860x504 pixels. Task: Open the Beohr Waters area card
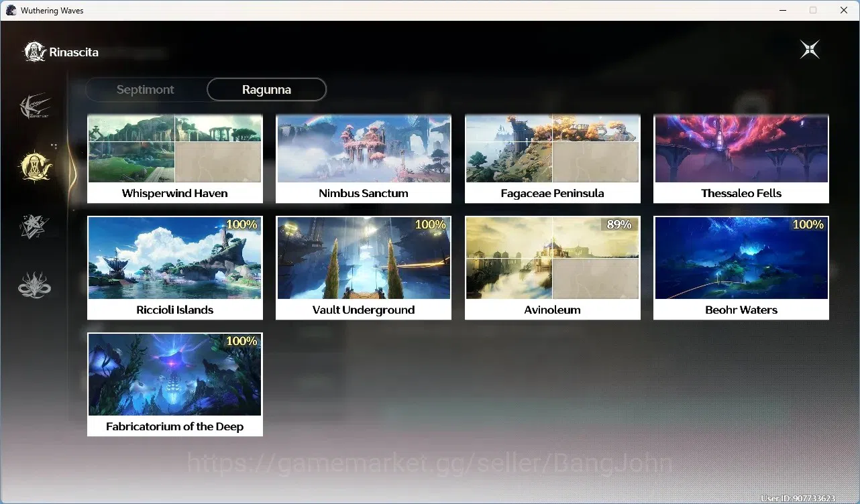click(741, 267)
